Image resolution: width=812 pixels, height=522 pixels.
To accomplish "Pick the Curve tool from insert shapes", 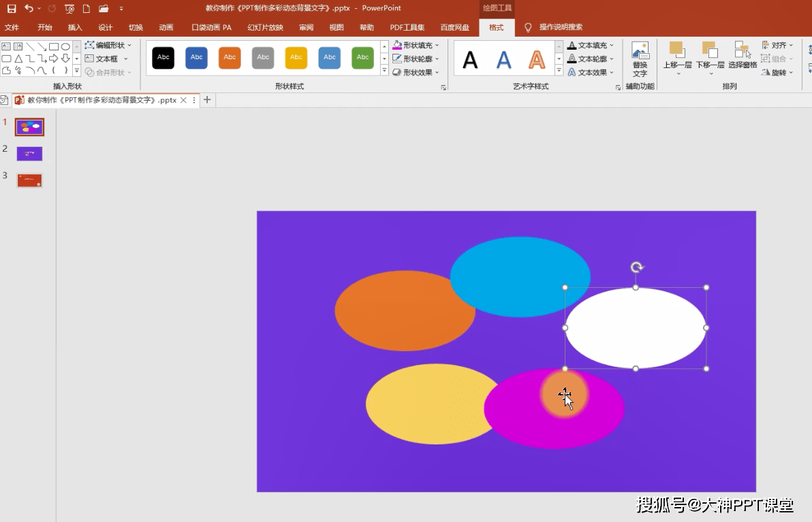I will click(x=41, y=70).
